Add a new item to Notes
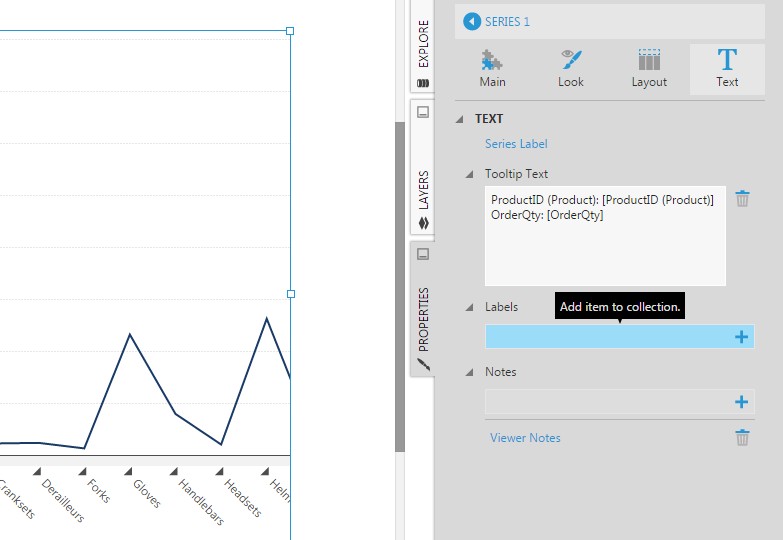Viewport: 783px width, 540px height. (x=741, y=402)
